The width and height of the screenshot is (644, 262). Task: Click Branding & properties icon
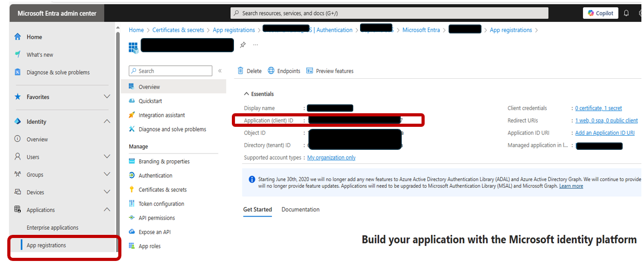coord(132,162)
